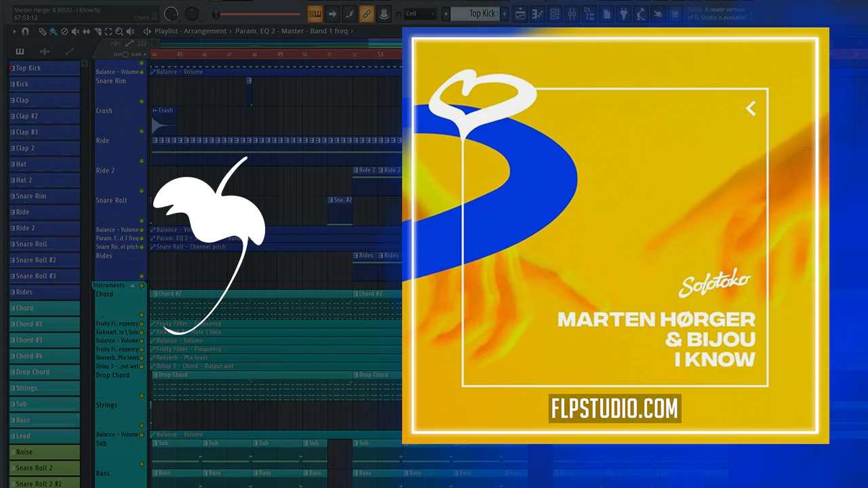Click the arrow left of pattern selector
This screenshot has width=868, height=488.
pos(446,14)
